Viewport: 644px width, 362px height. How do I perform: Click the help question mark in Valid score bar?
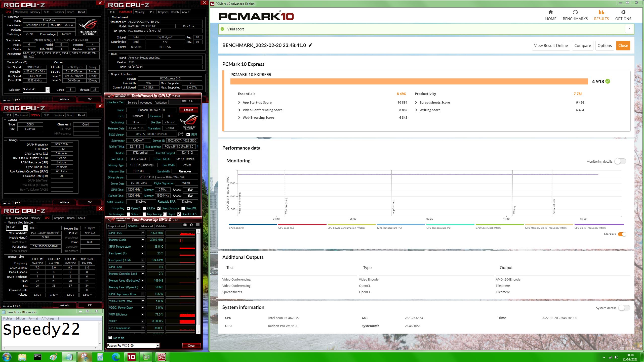pos(629,29)
